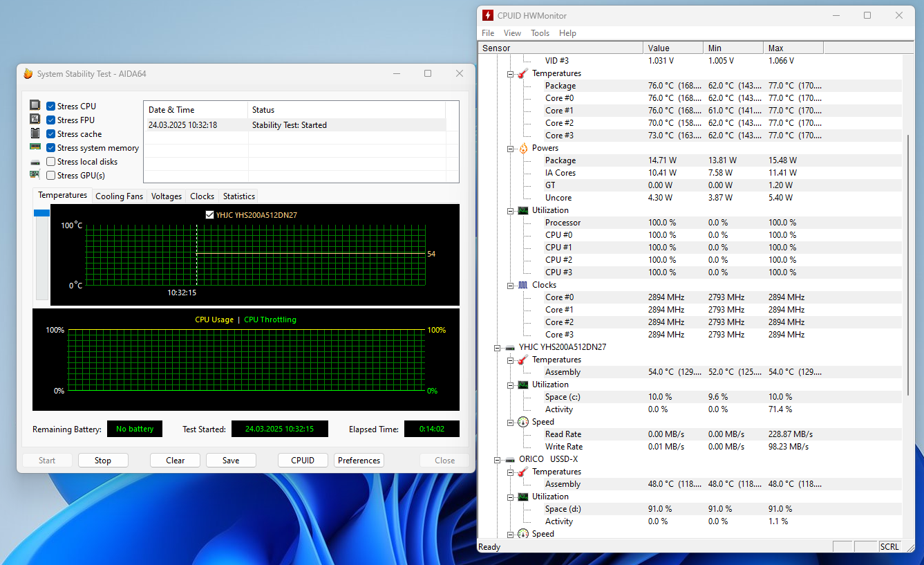This screenshot has height=565, width=924.
Task: Click the graphics card icon beside Stress GPU(s)
Action: pyautogui.click(x=35, y=175)
